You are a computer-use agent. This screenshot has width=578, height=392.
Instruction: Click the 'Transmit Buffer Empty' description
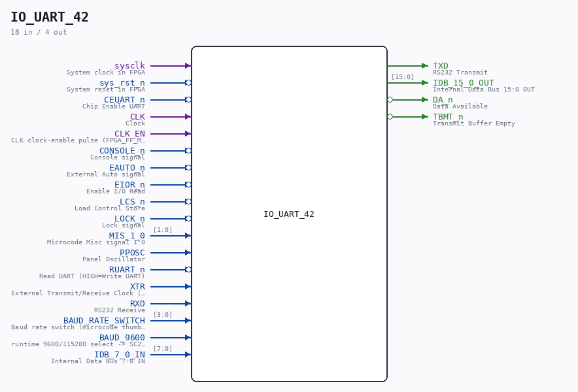473,123
